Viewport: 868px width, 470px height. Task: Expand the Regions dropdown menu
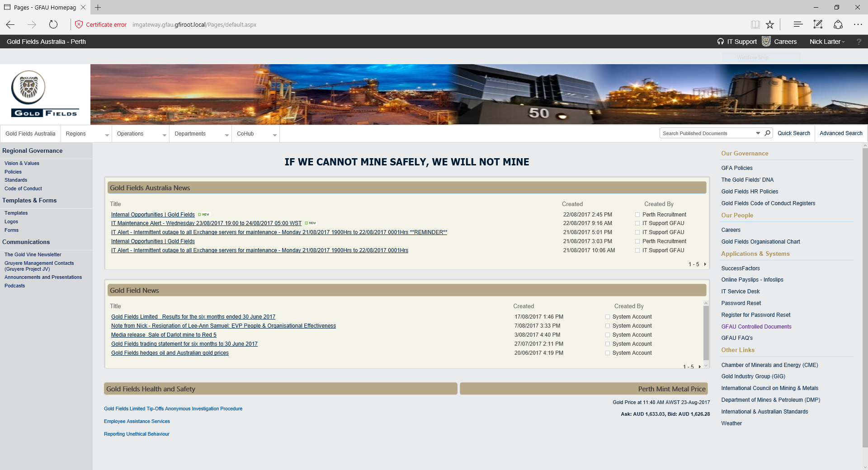(x=107, y=134)
